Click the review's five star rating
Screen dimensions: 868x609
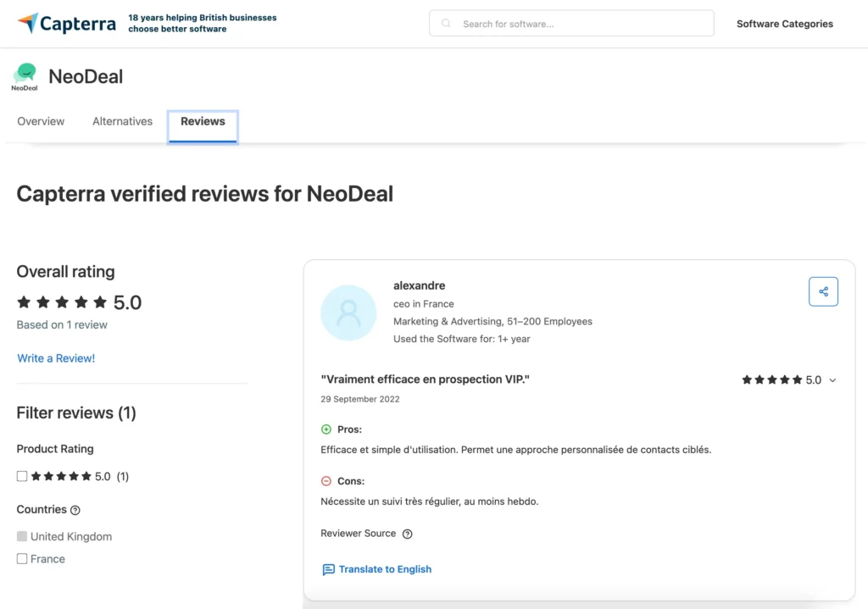(x=771, y=379)
